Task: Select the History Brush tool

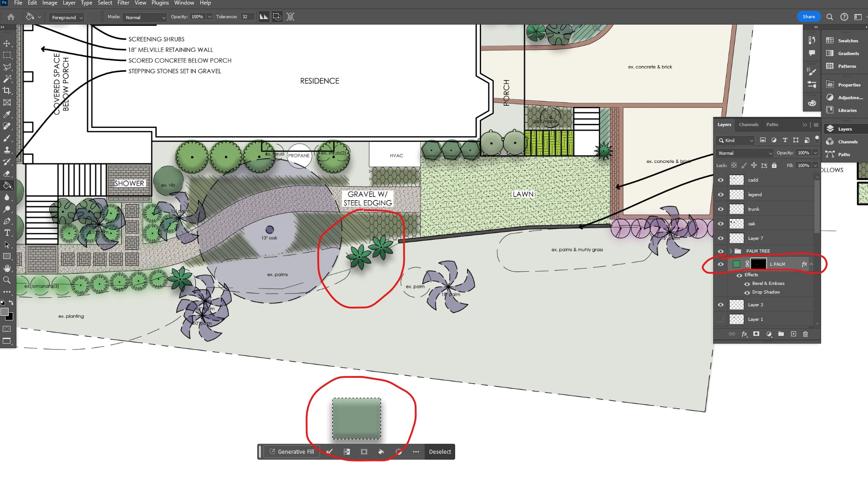Action: coord(7,162)
